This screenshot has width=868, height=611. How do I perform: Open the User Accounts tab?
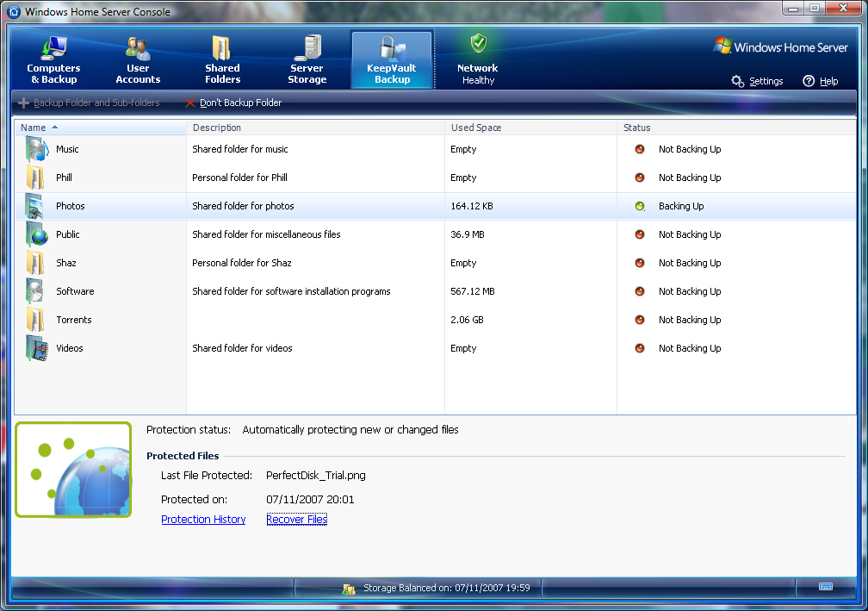click(x=138, y=59)
